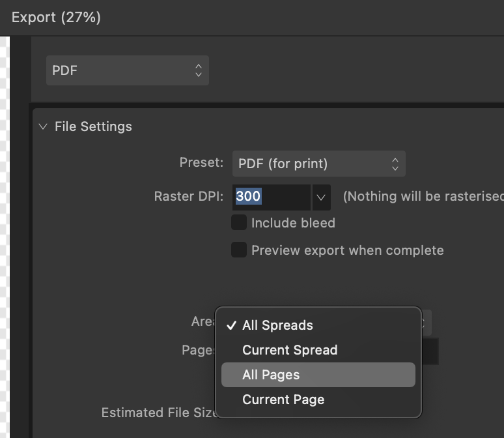Click the Pages field behind the menu
The width and height of the screenshot is (504, 438).
[x=430, y=351]
